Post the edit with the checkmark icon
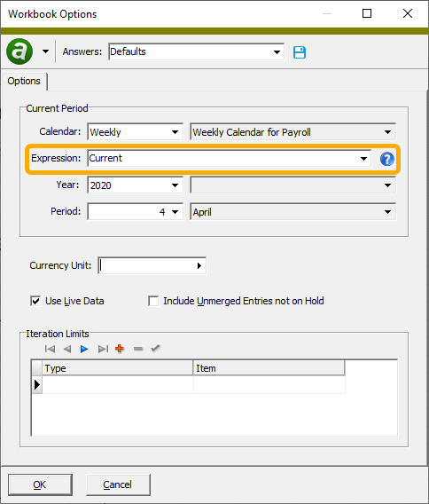The height and width of the screenshot is (504, 429). tap(155, 348)
